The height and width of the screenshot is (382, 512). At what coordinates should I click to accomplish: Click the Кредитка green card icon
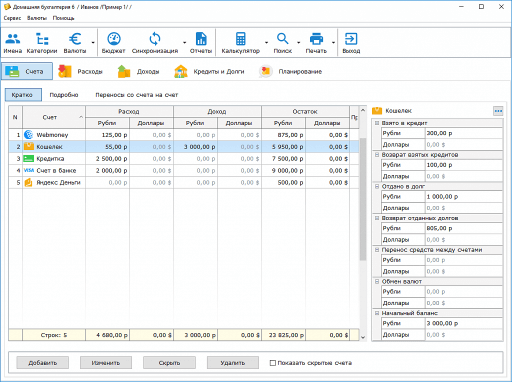[28, 159]
